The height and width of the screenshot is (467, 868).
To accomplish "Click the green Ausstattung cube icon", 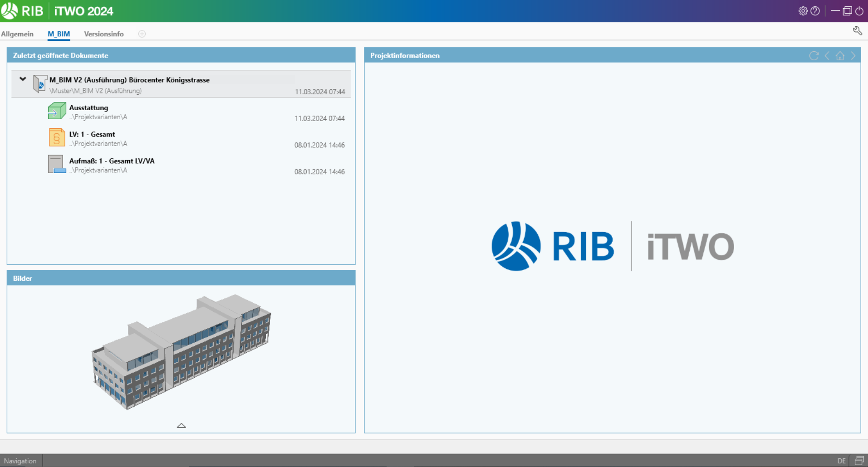I will (57, 111).
